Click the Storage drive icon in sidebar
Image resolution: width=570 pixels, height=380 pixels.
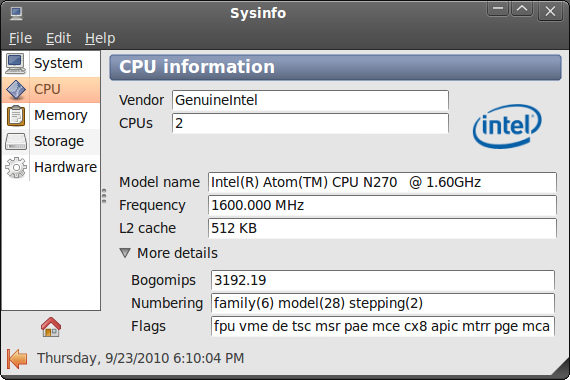(x=16, y=141)
